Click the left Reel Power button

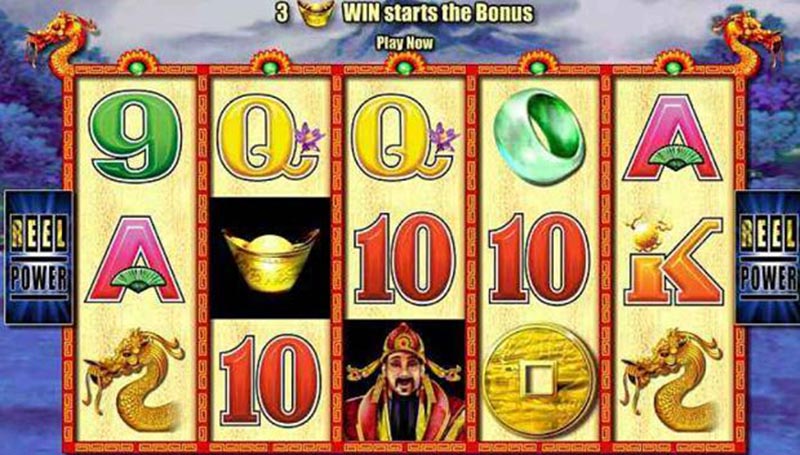39,258
